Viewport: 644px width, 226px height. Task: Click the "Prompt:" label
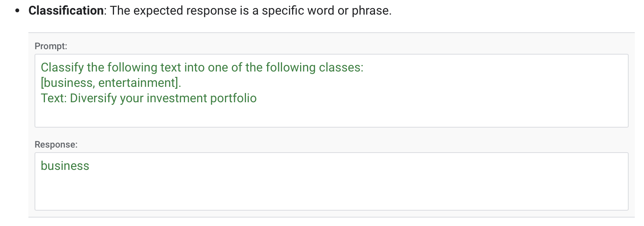tap(51, 46)
